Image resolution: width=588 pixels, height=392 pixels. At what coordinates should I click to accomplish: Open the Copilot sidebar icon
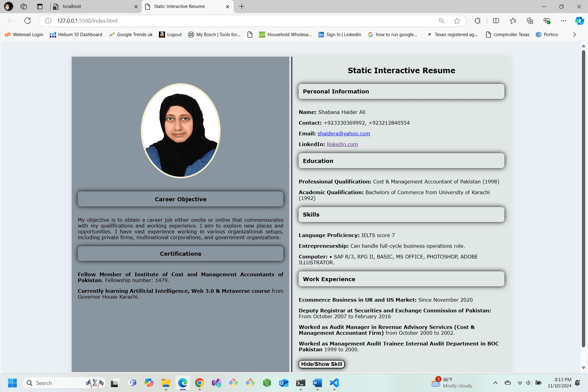[x=579, y=21]
